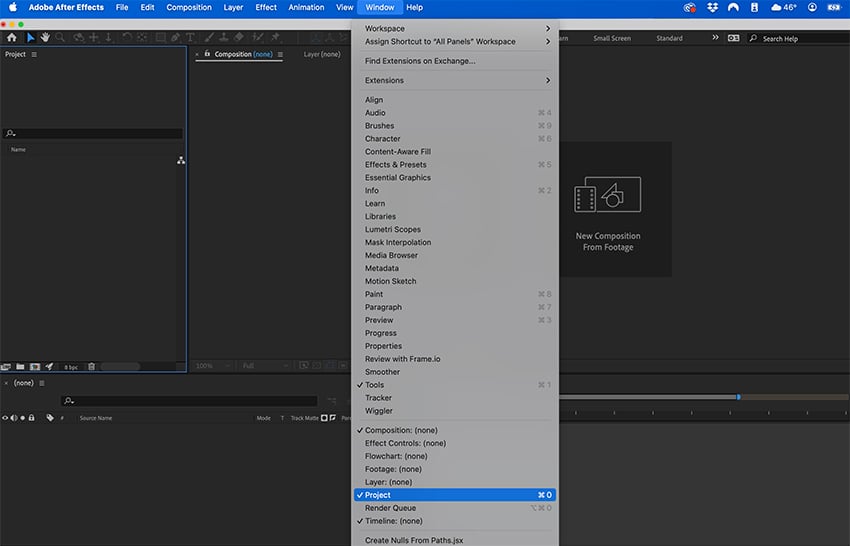The width and height of the screenshot is (850, 546).
Task: Open the Project panel hamburger menu
Action: tap(34, 54)
